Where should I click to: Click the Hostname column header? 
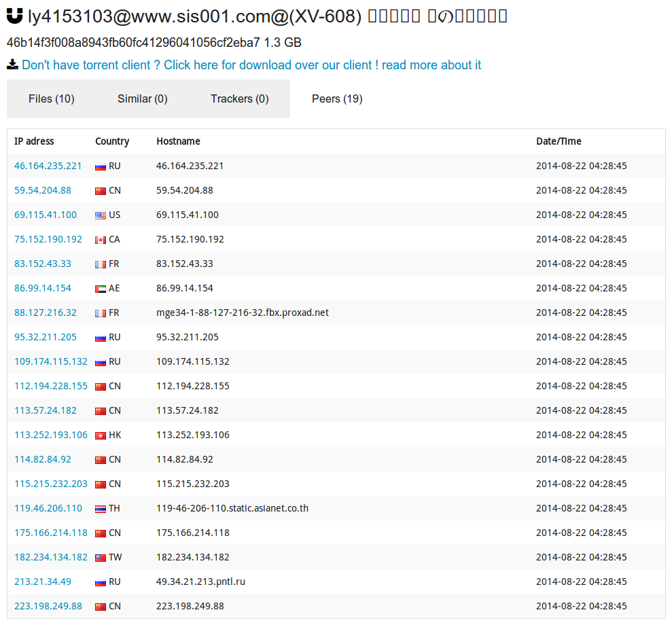click(x=178, y=141)
